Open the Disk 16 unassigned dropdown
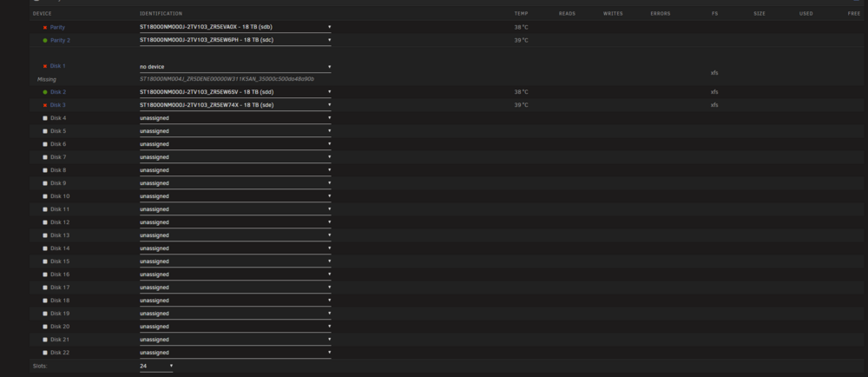This screenshot has height=377, width=868. coord(235,274)
